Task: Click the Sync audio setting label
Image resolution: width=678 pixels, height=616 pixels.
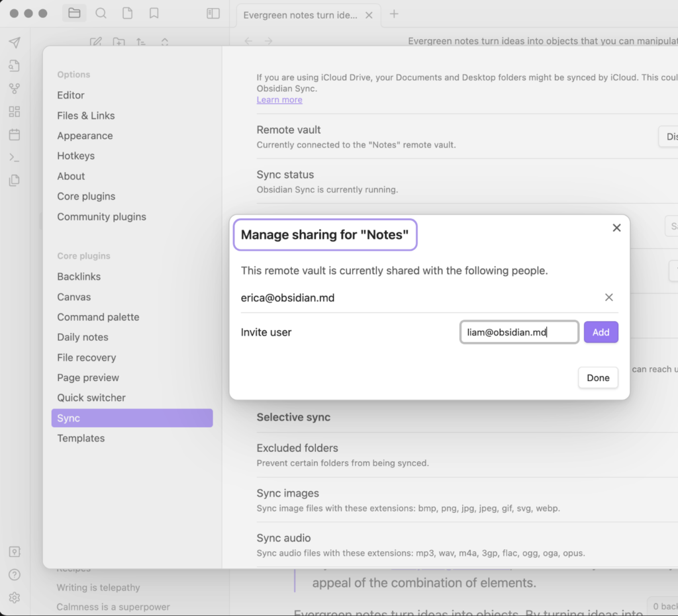Action: tap(283, 538)
